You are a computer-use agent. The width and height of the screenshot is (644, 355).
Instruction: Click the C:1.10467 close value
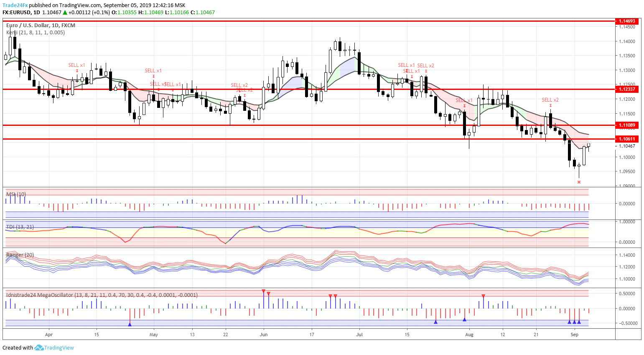(x=203, y=13)
